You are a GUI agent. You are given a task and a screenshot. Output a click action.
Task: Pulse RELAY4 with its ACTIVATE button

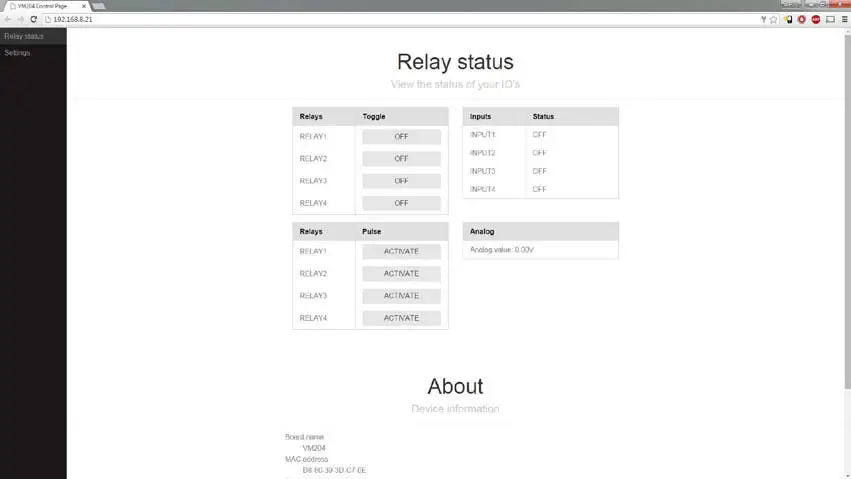(x=401, y=318)
